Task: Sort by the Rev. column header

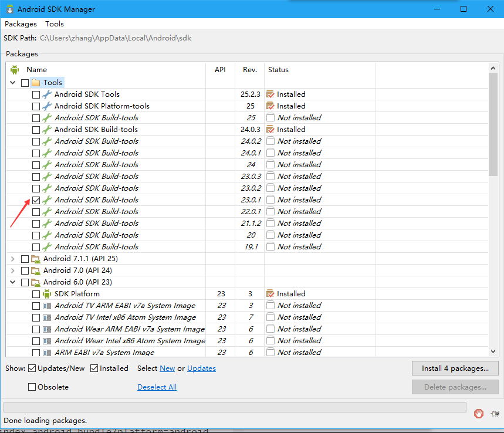Action: [250, 70]
